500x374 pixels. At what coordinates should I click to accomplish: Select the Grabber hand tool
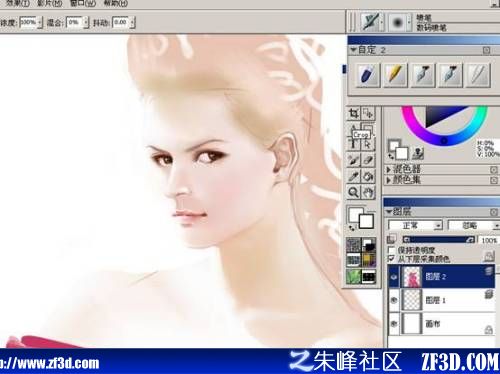point(368,193)
